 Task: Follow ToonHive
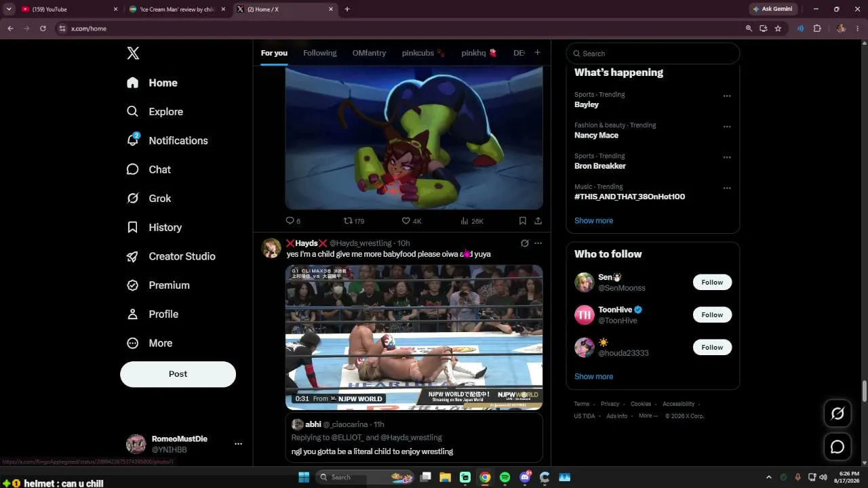click(x=712, y=315)
